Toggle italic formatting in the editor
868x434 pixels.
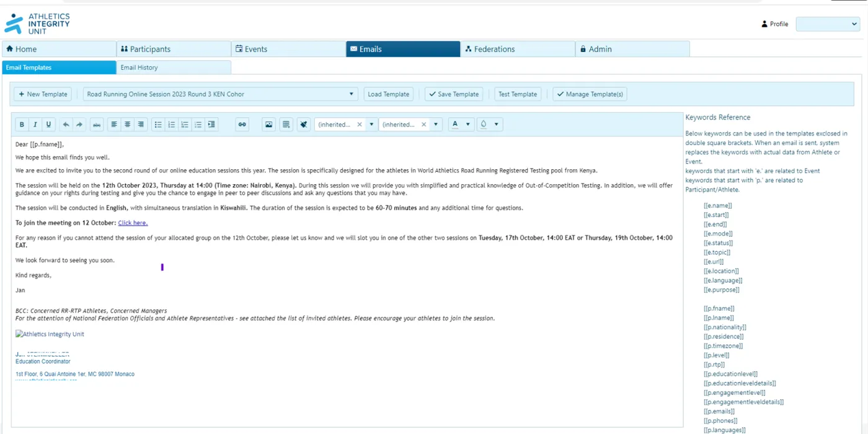click(x=35, y=125)
